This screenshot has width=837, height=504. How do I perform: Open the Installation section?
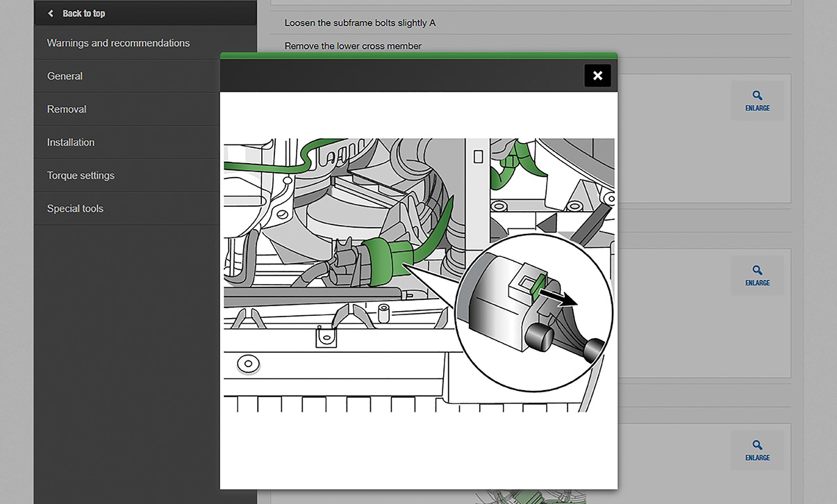(x=71, y=142)
